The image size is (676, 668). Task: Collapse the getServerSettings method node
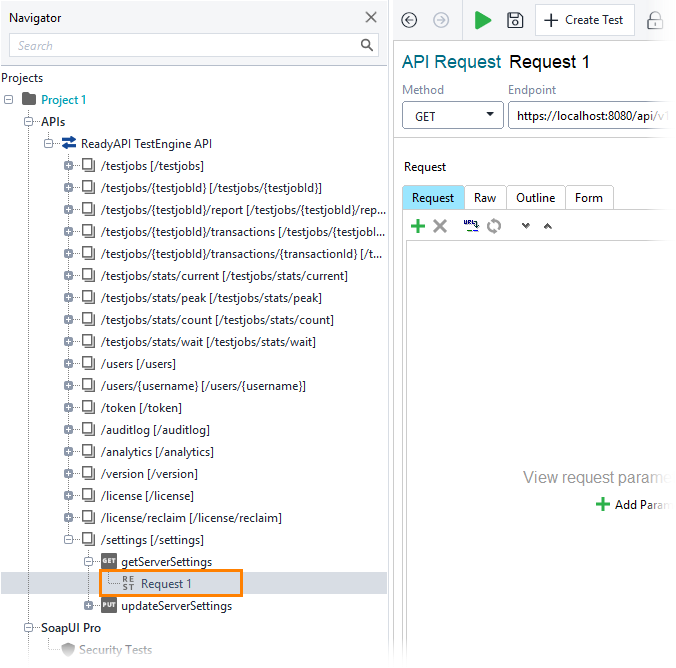point(88,561)
